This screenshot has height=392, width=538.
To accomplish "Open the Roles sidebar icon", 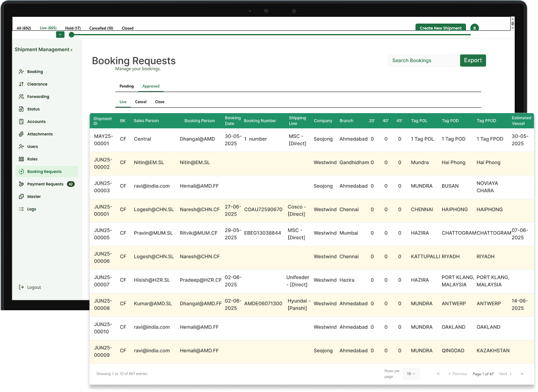I will (x=22, y=159).
